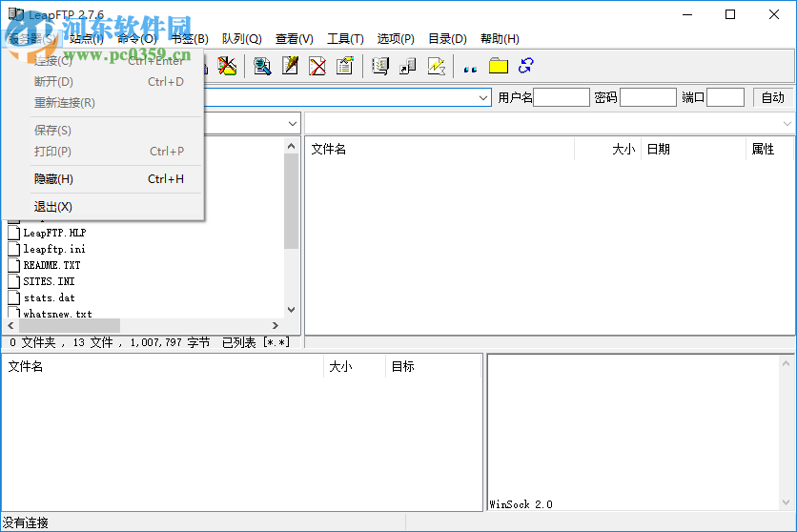The image size is (797, 532).
Task: Click the lightning bolt scheduler icon
Action: 436,66
